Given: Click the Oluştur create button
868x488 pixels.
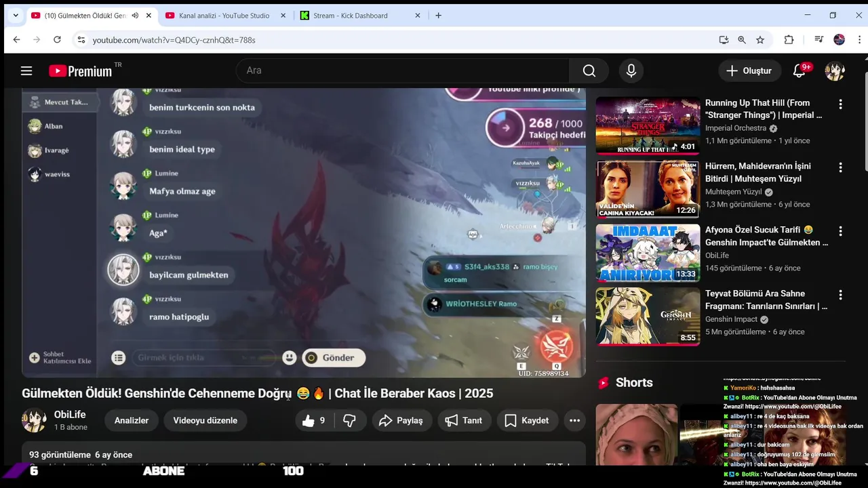Looking at the screenshot, I should [x=749, y=70].
